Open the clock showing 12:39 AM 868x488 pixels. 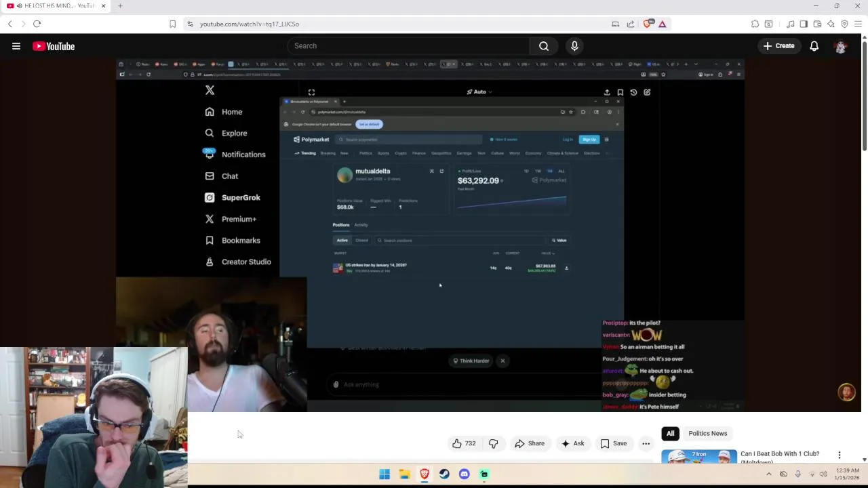[x=848, y=474]
